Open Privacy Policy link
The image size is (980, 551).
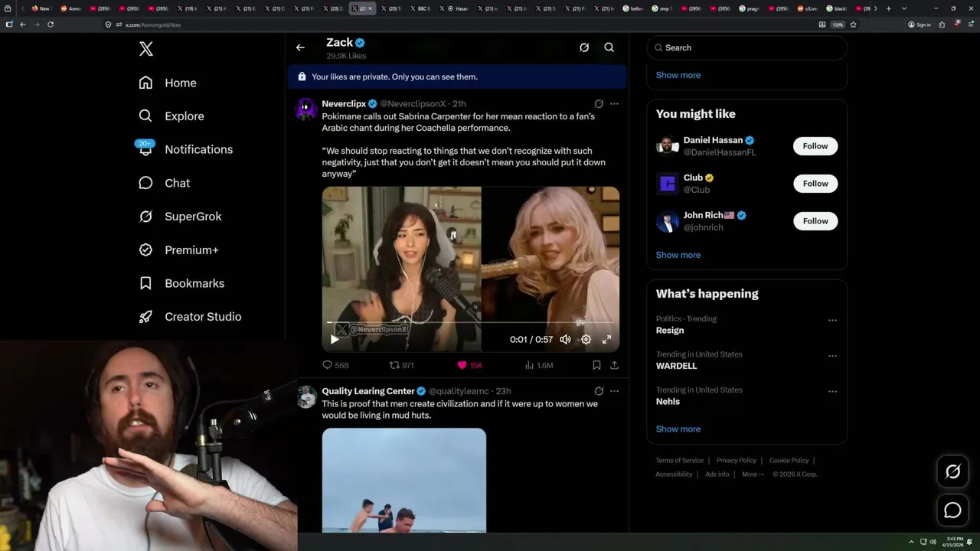736,461
